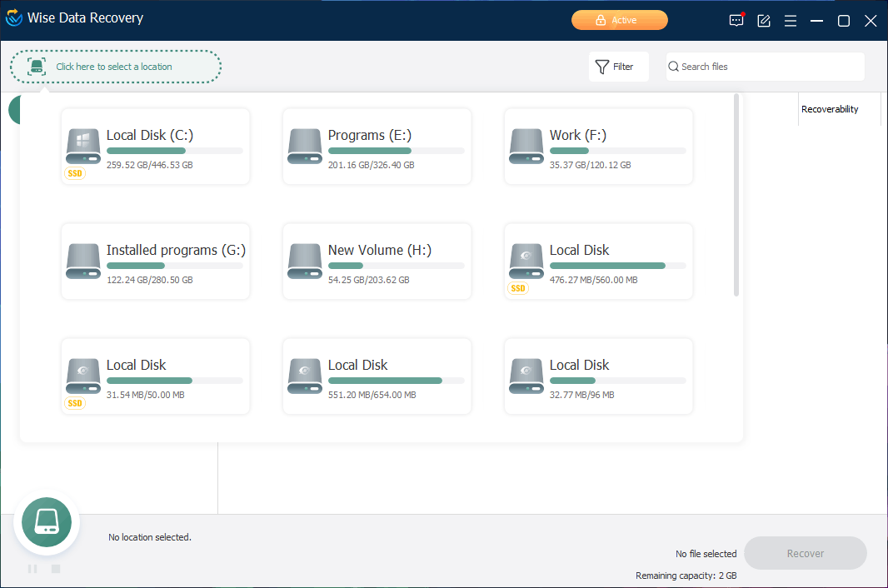Click the scan-drive icon in location selector

[x=37, y=67]
